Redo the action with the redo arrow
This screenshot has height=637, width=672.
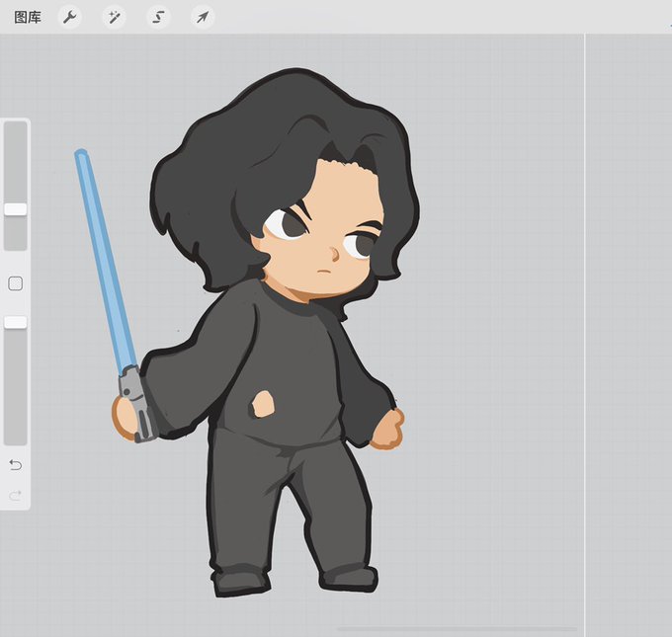(16, 496)
